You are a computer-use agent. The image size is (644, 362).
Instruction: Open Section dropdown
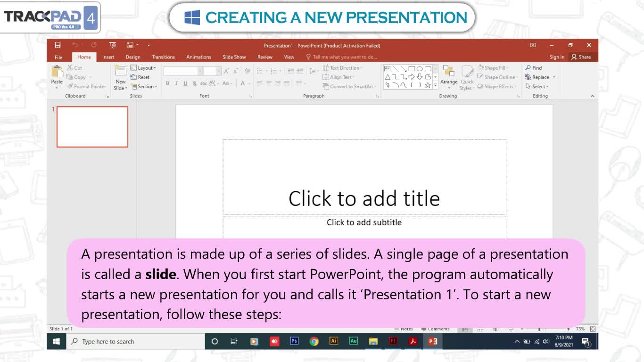(144, 87)
